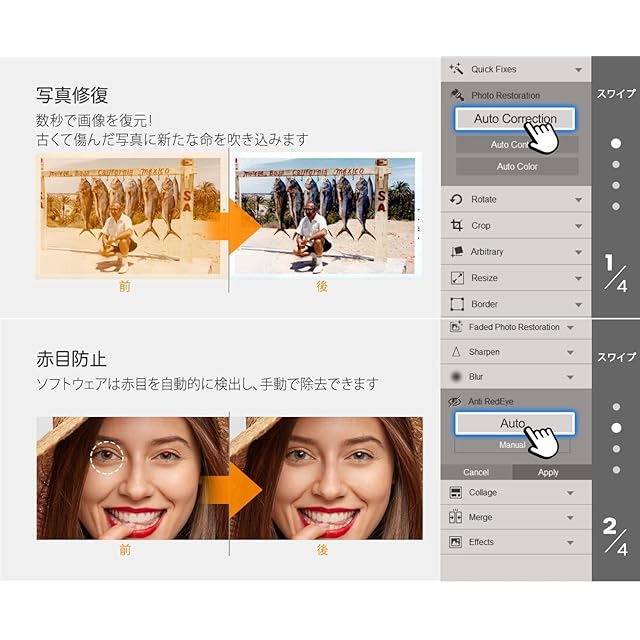Click the restored fish photo after image
Viewport: 640px width, 640px height.
[x=324, y=214]
